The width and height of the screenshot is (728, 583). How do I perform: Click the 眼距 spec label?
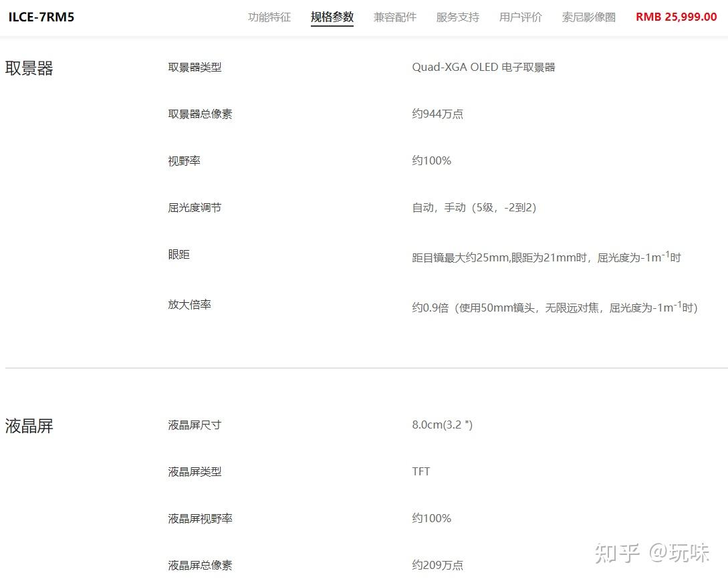point(178,254)
